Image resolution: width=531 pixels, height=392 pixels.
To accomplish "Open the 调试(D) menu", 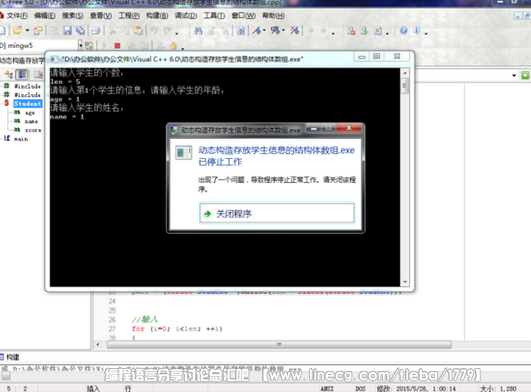I will (x=186, y=16).
